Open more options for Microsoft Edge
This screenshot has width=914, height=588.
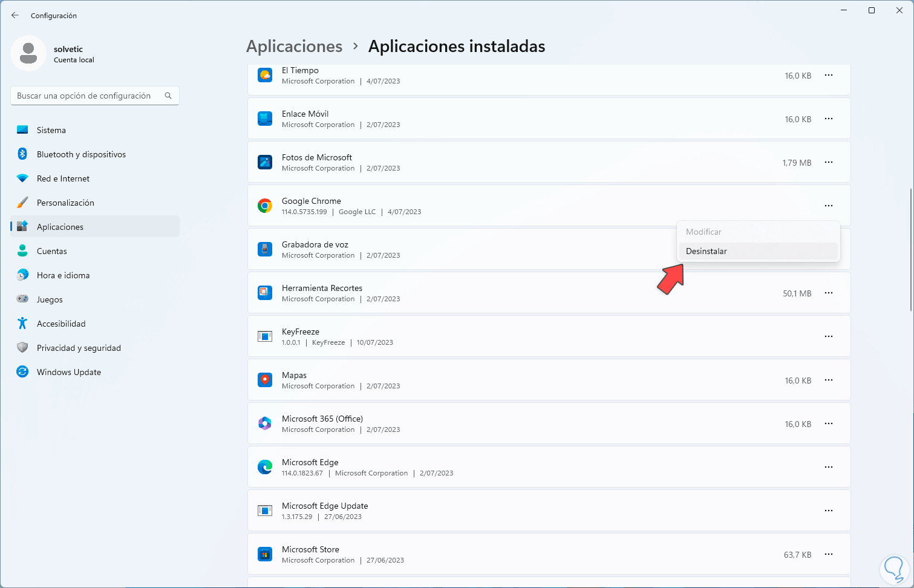coord(829,468)
